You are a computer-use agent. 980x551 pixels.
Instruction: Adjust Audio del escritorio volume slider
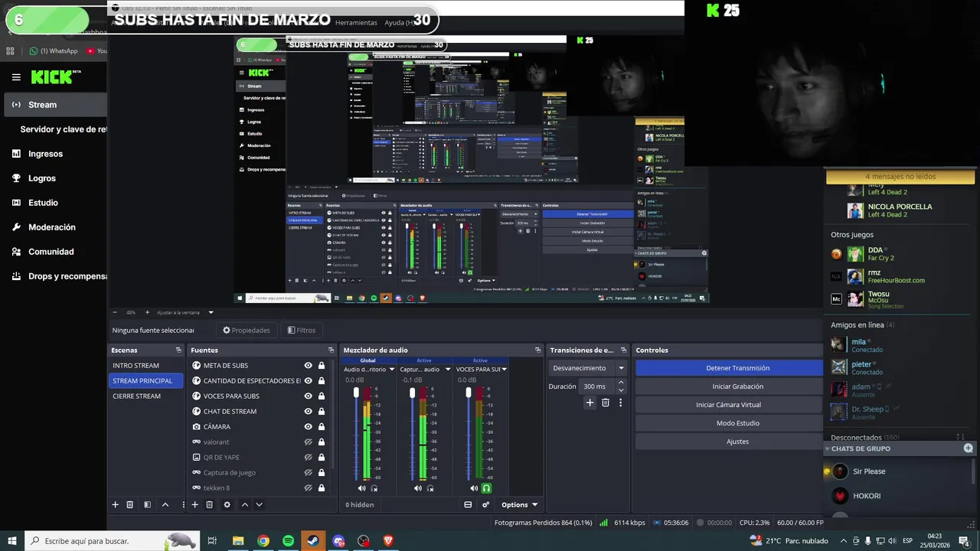(356, 393)
